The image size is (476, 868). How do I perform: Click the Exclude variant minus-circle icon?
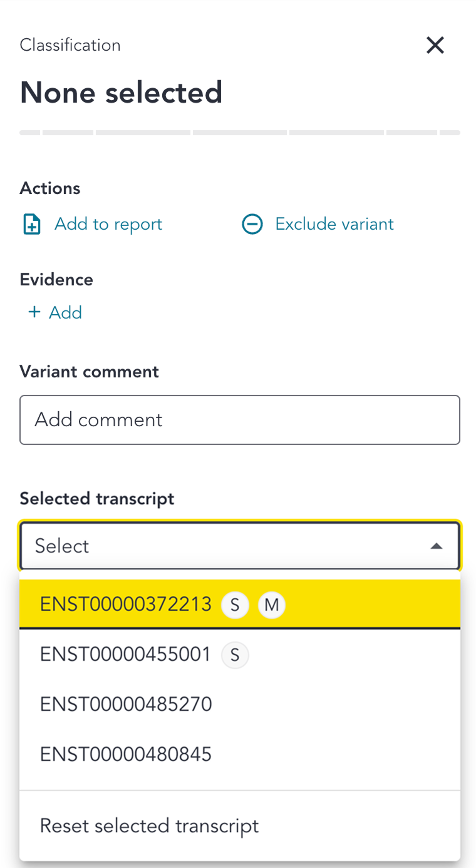[252, 224]
